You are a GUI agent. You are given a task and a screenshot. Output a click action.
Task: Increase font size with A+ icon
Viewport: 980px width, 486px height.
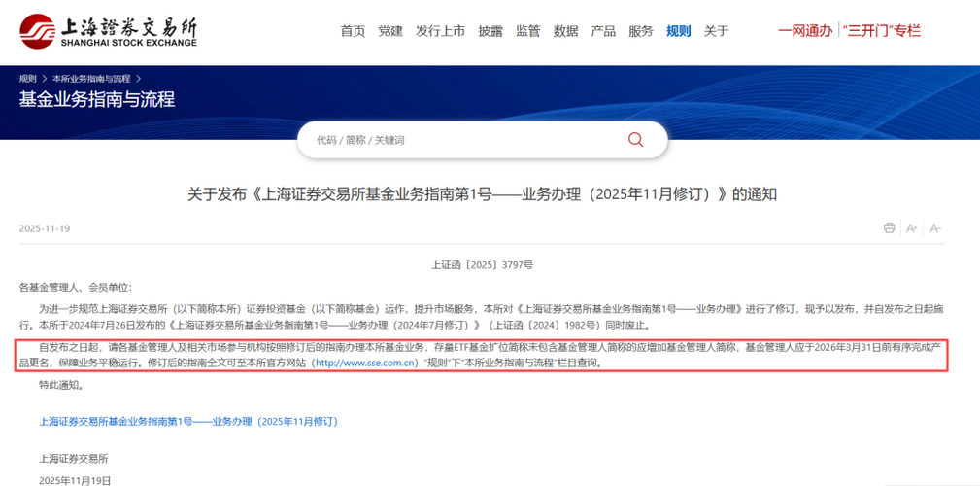point(912,228)
